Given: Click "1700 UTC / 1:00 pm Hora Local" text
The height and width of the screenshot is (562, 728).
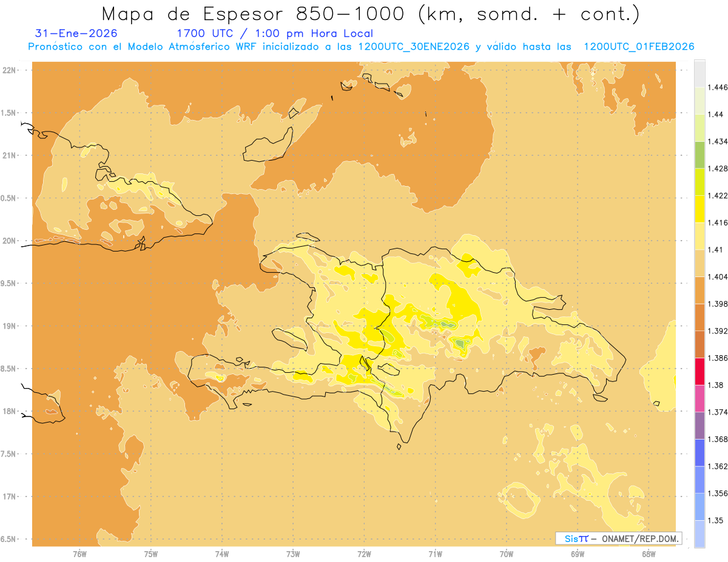Looking at the screenshot, I should [x=275, y=33].
